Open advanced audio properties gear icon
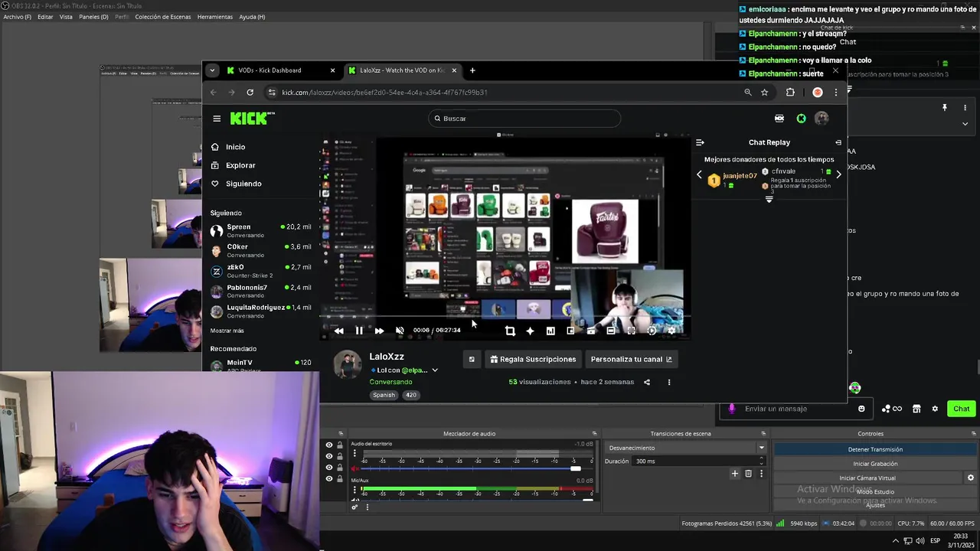Viewport: 980px width, 551px height. click(354, 507)
